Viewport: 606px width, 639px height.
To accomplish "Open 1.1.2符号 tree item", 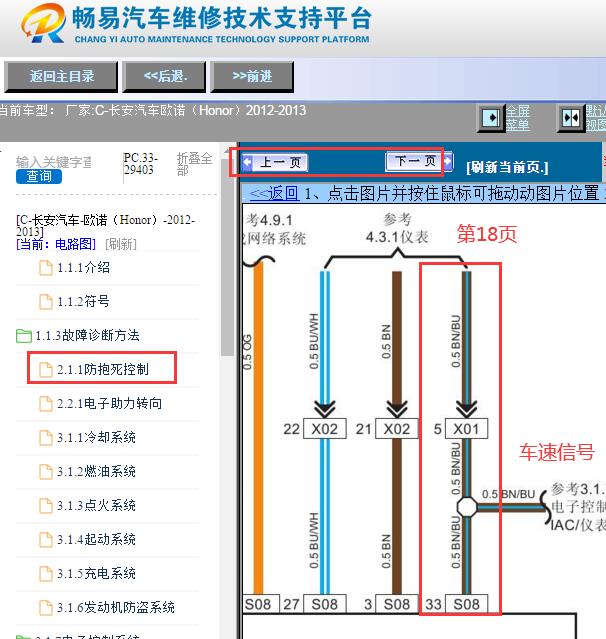I will [83, 302].
